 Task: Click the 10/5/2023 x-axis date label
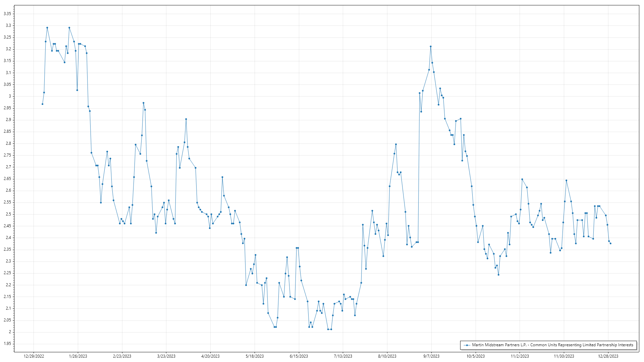click(475, 356)
